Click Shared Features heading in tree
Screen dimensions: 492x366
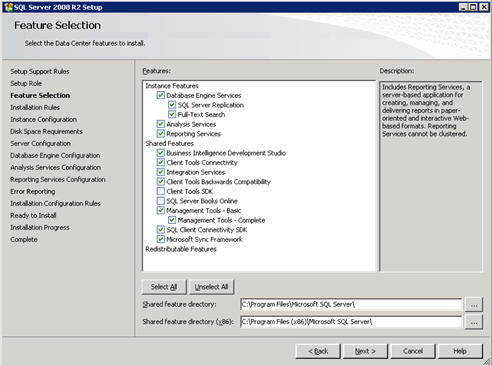pos(170,143)
